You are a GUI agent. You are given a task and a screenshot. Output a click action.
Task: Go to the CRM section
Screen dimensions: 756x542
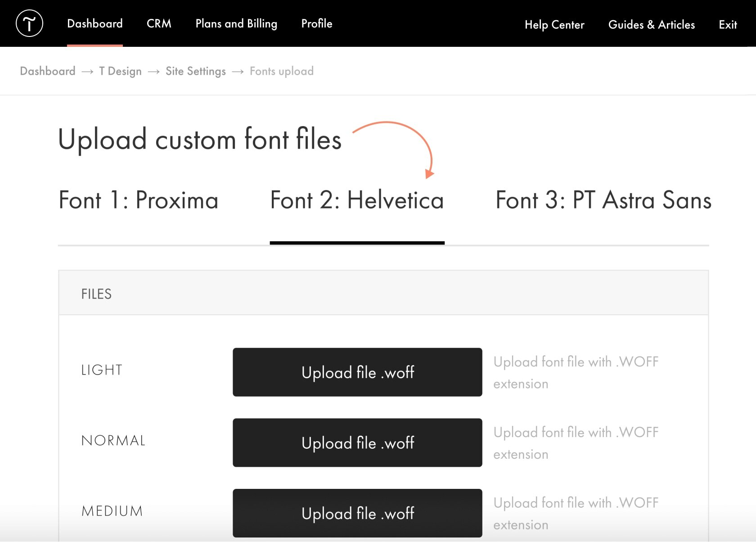(x=159, y=24)
